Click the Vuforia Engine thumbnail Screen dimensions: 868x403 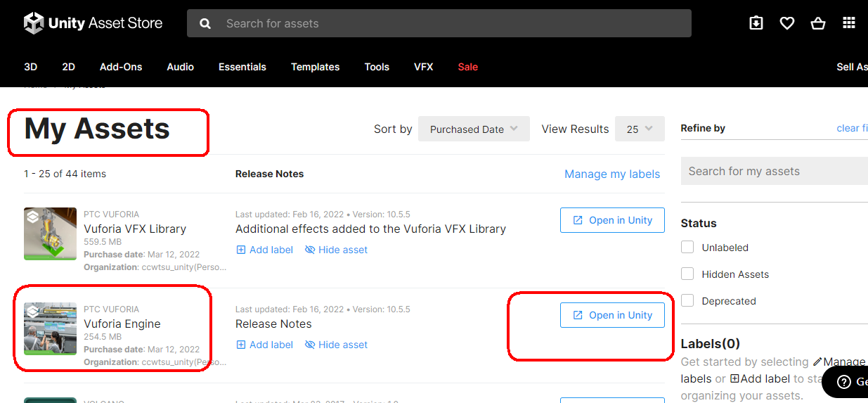50,328
